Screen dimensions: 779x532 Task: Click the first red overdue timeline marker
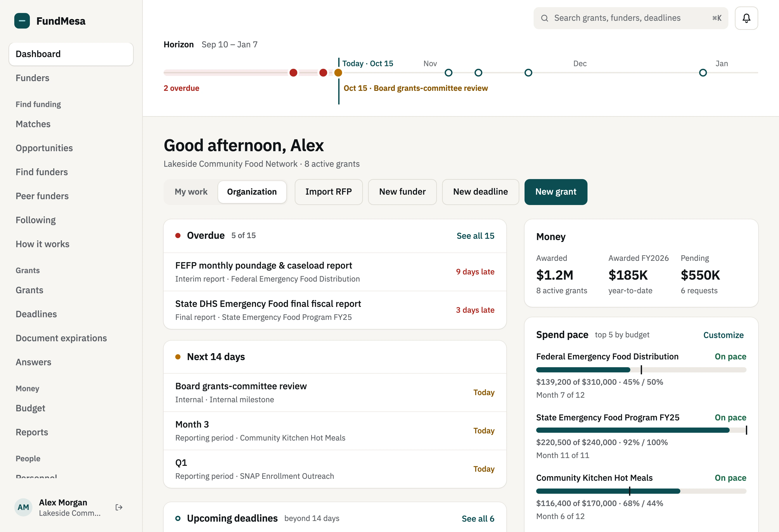(293, 73)
